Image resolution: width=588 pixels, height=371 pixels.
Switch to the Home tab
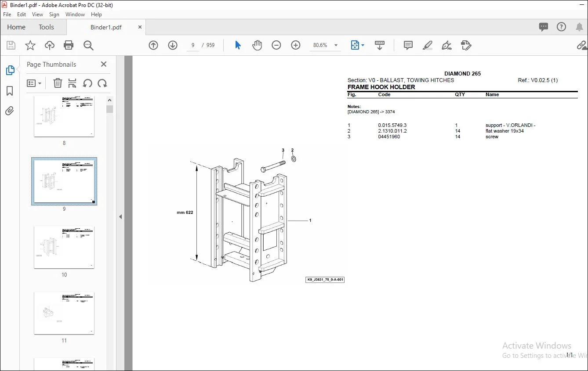[16, 27]
